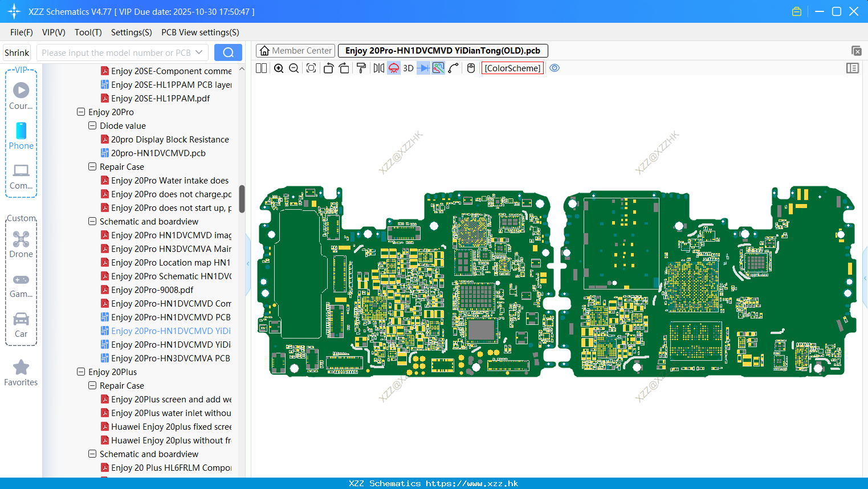Open the mouse settings icon
This screenshot has height=489, width=868.
(x=471, y=68)
